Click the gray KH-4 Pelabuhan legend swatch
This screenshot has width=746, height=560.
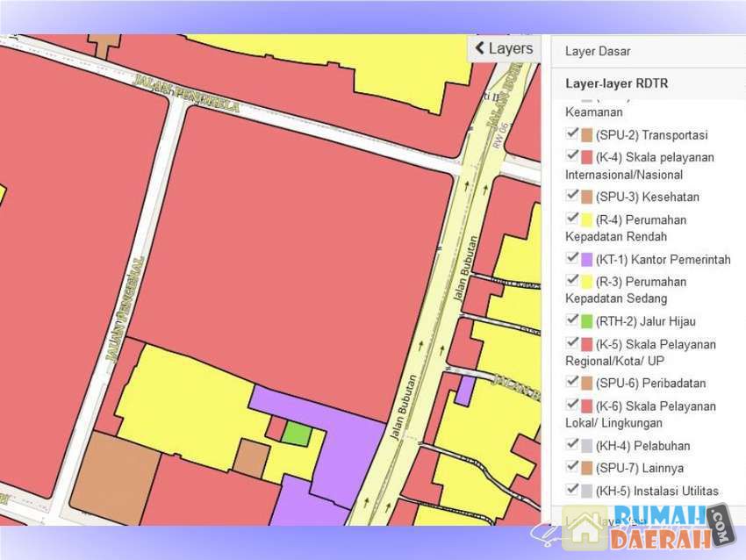pyautogui.click(x=586, y=446)
